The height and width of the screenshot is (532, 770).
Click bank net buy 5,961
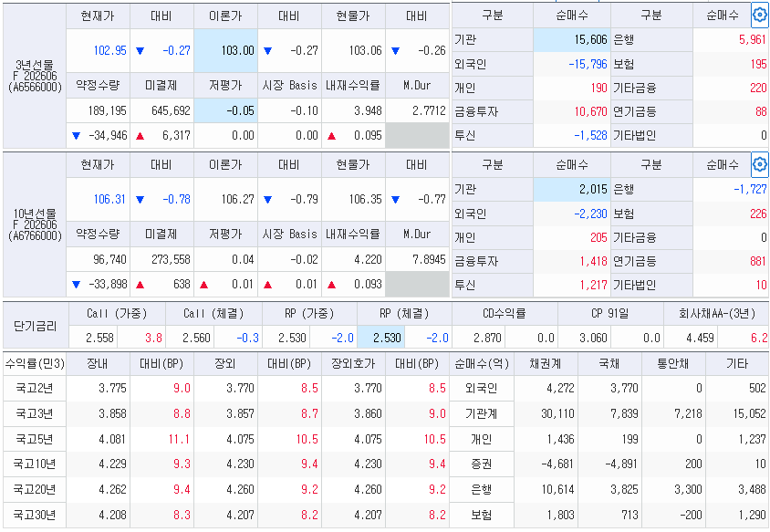753,40
